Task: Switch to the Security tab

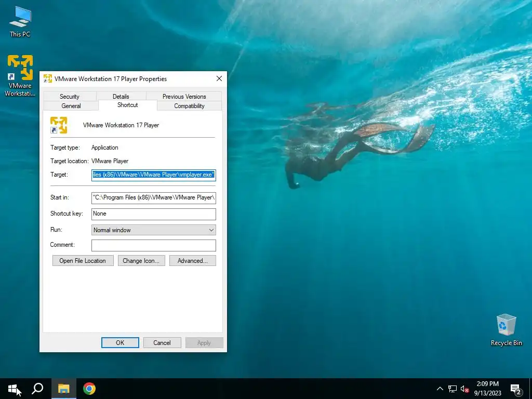Action: tap(70, 96)
